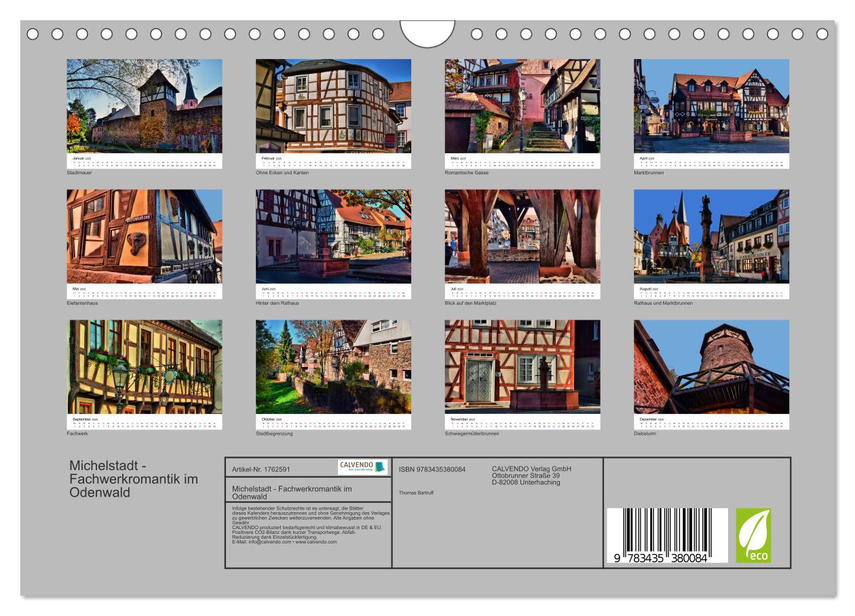The height and width of the screenshot is (616, 855).
Task: Click the caption 'Fachwerk' under September
Action: [77, 434]
